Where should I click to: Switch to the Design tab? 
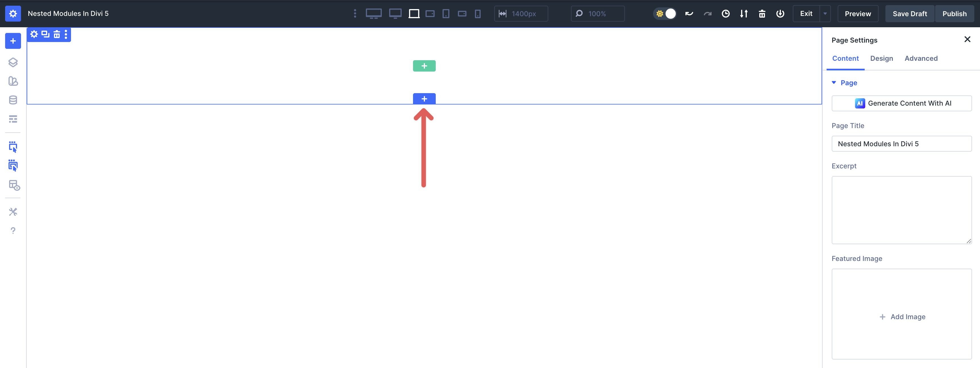pos(882,58)
